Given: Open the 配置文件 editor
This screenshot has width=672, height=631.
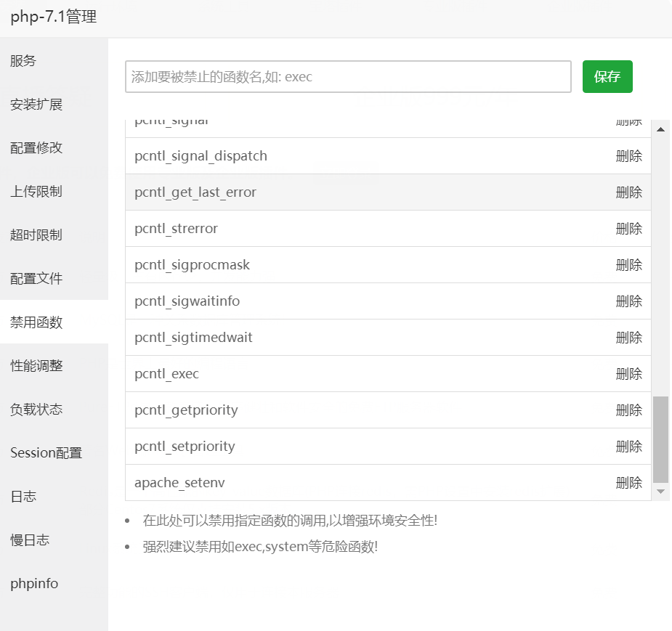Looking at the screenshot, I should [x=36, y=278].
